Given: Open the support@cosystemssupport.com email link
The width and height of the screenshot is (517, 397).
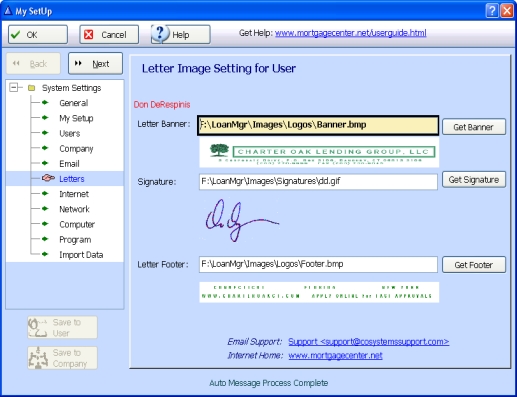Looking at the screenshot, I should pyautogui.click(x=368, y=342).
